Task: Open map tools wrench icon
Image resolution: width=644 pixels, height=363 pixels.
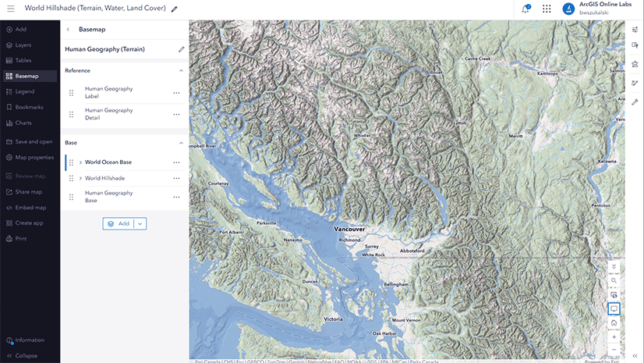Action: point(635,102)
